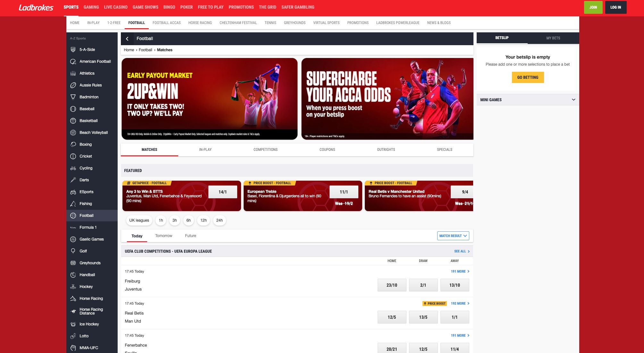Image resolution: width=644 pixels, height=353 pixels.
Task: Enable the UK leagues filter
Action: tap(139, 220)
